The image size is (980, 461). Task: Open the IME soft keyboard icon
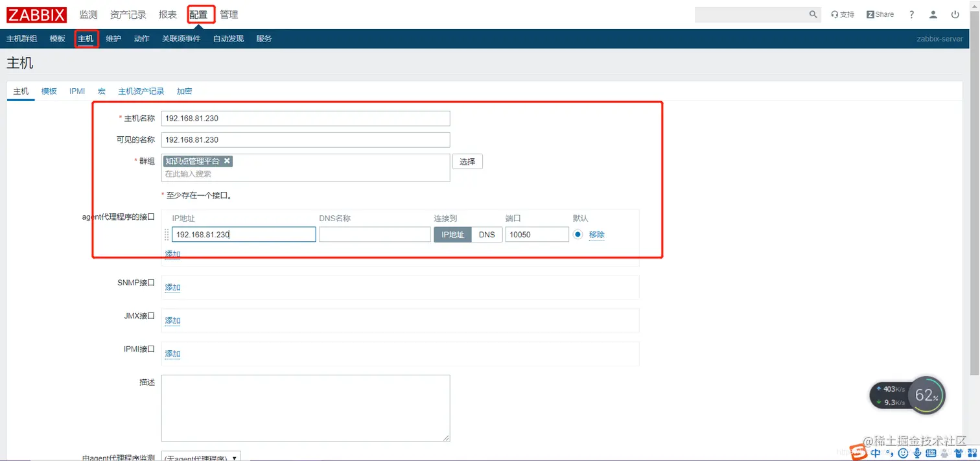930,453
